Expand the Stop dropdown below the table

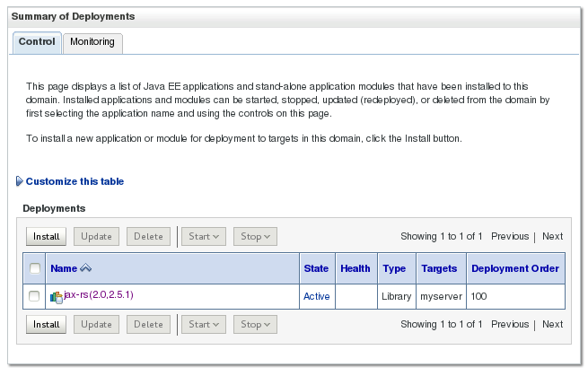pyautogui.click(x=255, y=324)
